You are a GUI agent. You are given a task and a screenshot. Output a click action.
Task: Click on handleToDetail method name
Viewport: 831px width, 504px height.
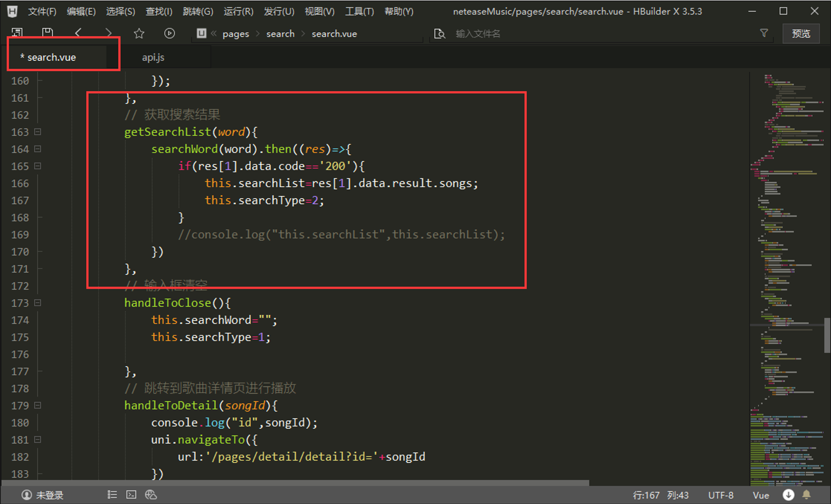point(171,405)
